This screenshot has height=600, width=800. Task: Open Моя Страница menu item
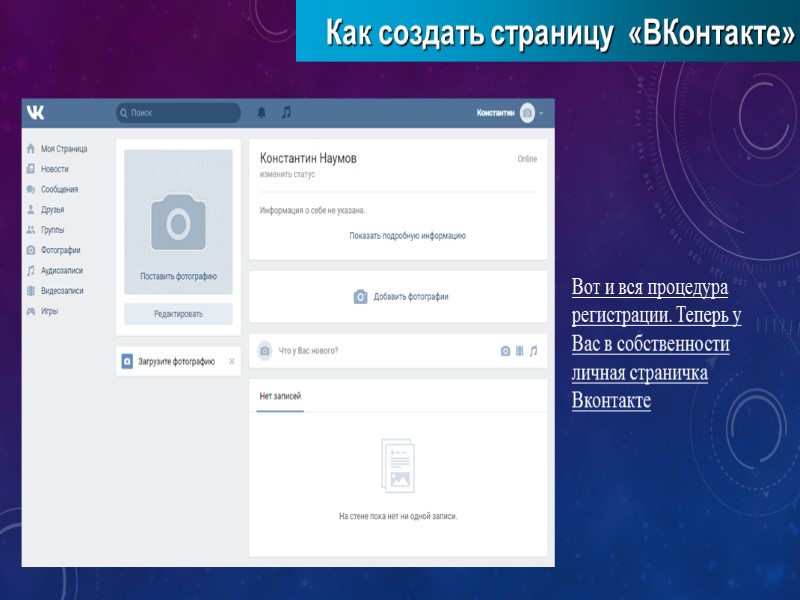pyautogui.click(x=64, y=148)
